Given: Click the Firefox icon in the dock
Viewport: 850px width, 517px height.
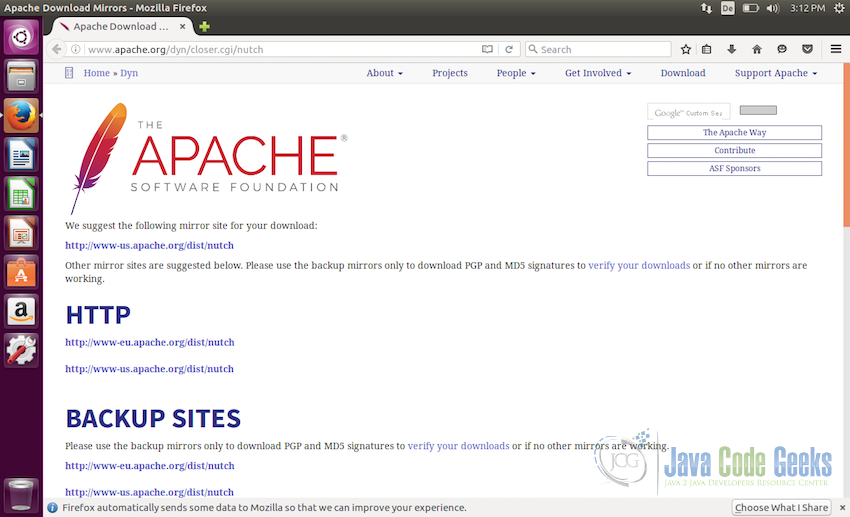Looking at the screenshot, I should coord(21,115).
